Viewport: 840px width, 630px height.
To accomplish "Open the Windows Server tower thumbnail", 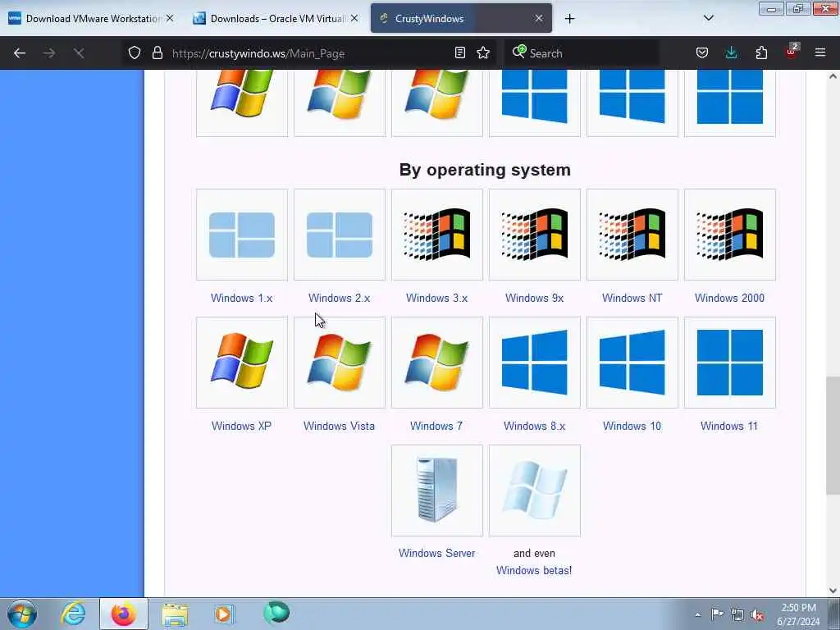I will (436, 491).
